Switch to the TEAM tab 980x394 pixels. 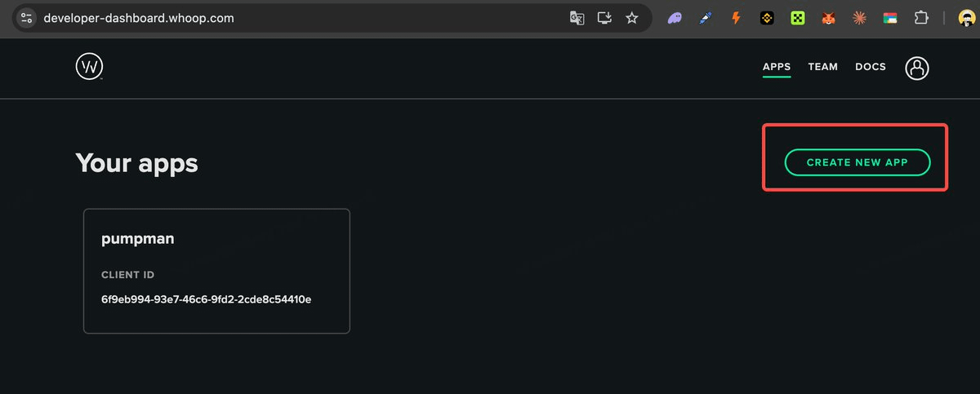823,67
